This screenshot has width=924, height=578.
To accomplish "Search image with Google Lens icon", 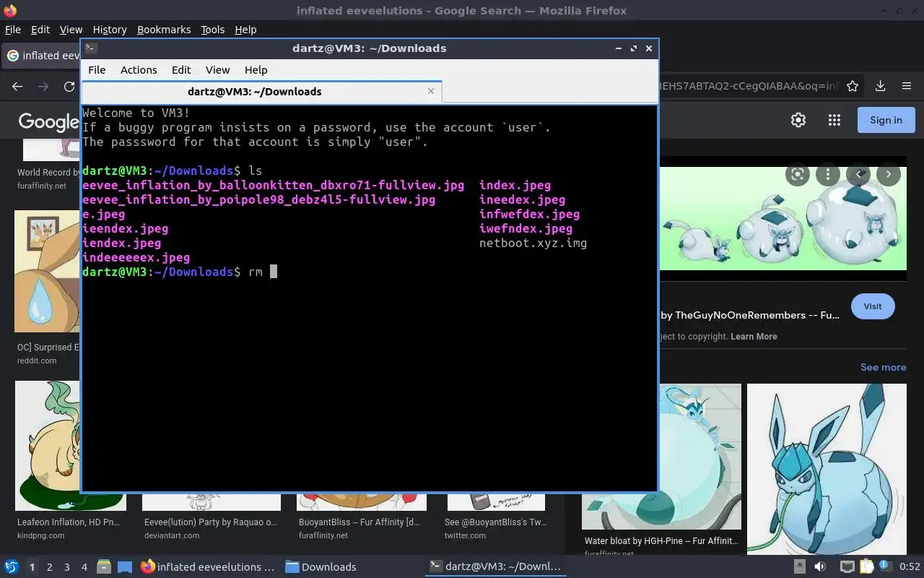I will pos(798,174).
